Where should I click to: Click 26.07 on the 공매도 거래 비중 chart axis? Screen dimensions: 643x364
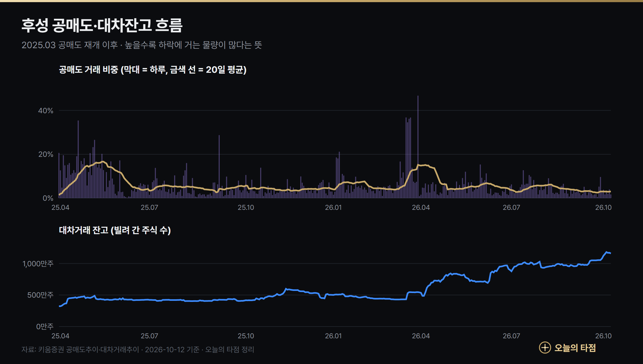pyautogui.click(x=511, y=207)
